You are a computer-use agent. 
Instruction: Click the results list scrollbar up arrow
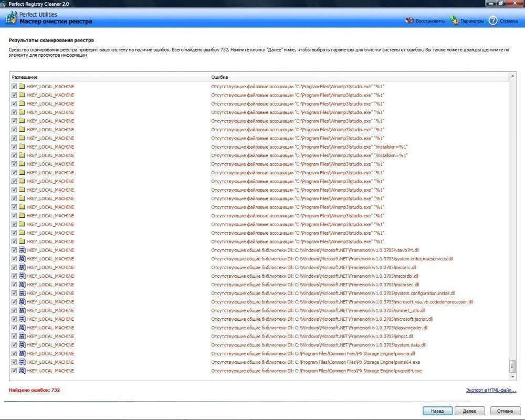click(512, 76)
